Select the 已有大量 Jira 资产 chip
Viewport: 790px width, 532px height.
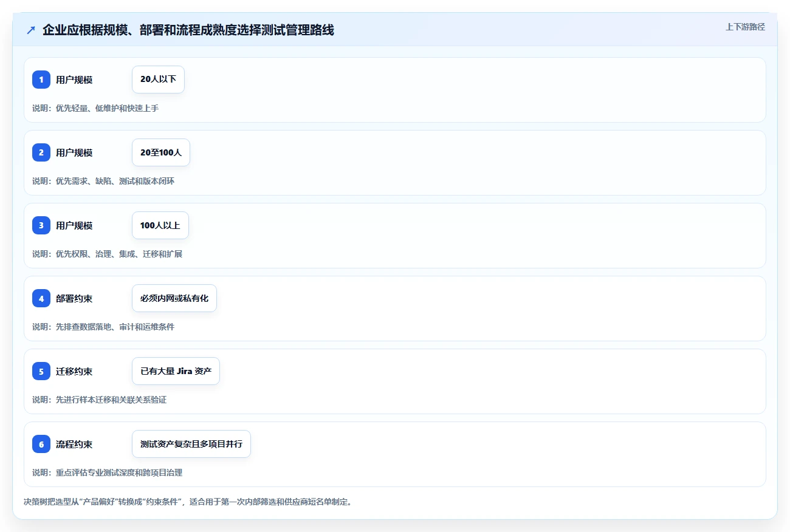coord(176,371)
